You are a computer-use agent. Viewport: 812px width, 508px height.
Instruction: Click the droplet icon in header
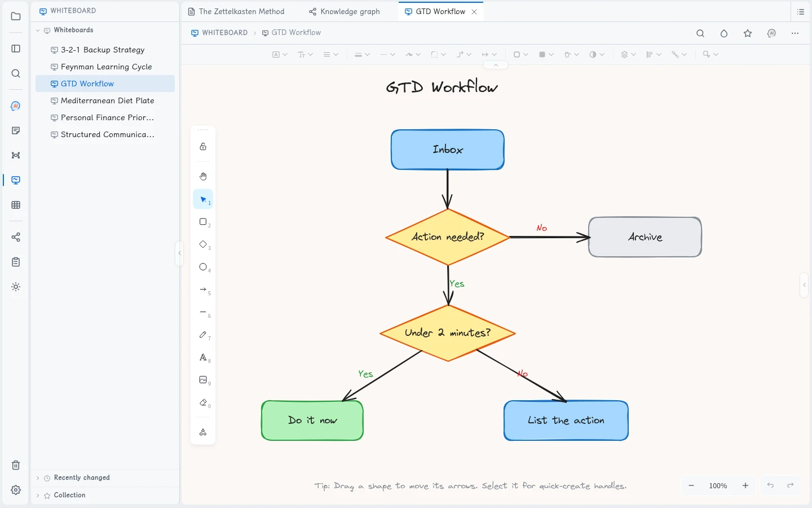pyautogui.click(x=724, y=33)
